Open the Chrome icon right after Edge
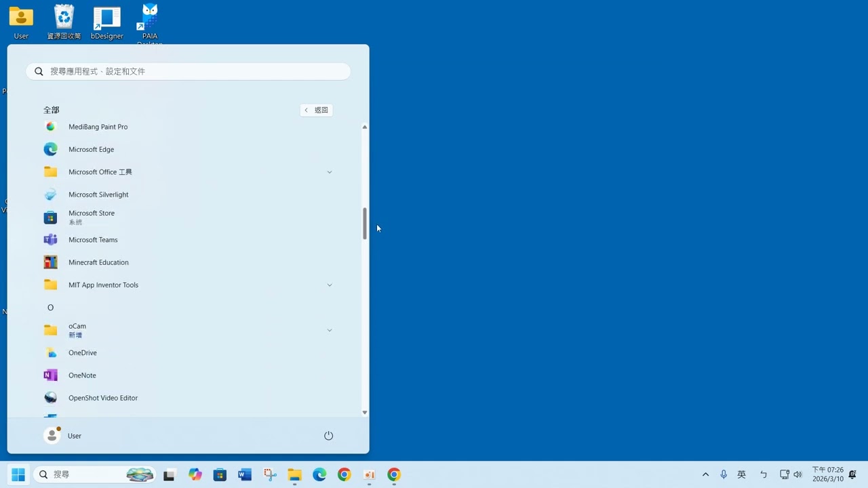The height and width of the screenshot is (488, 868). pos(344,474)
